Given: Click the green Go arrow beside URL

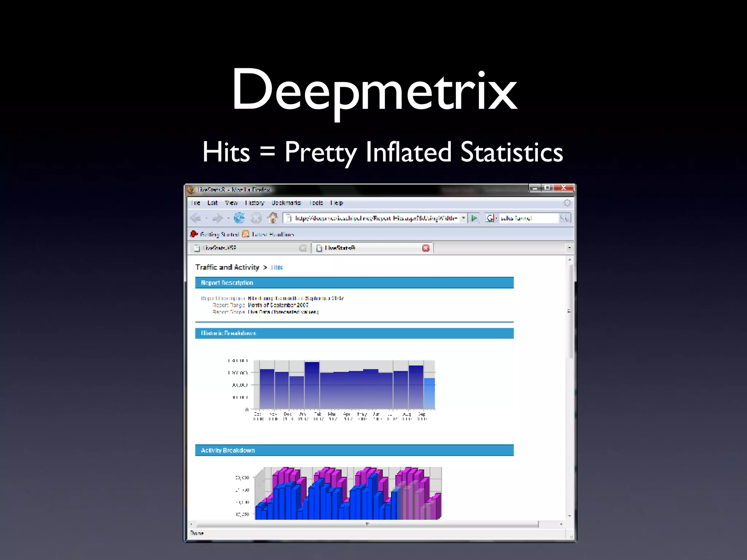Looking at the screenshot, I should pyautogui.click(x=474, y=218).
